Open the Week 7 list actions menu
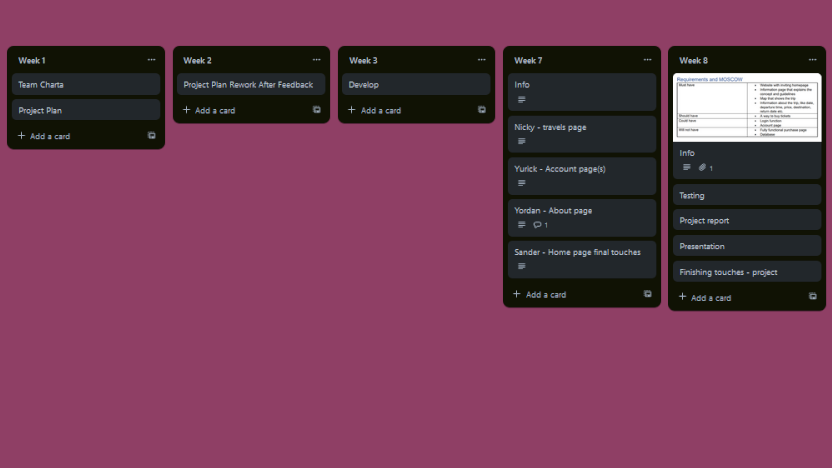832x468 pixels. pyautogui.click(x=647, y=60)
